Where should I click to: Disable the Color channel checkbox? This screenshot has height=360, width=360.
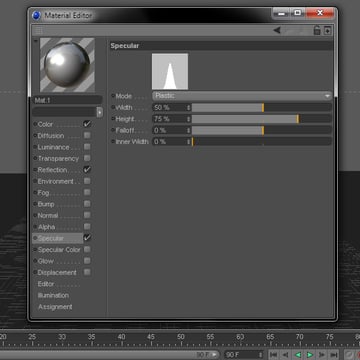click(87, 124)
